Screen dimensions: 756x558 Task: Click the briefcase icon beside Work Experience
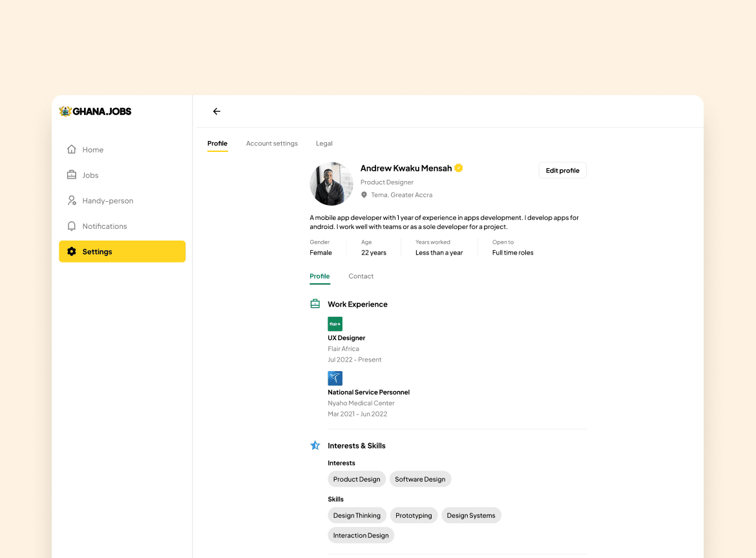pyautogui.click(x=315, y=303)
